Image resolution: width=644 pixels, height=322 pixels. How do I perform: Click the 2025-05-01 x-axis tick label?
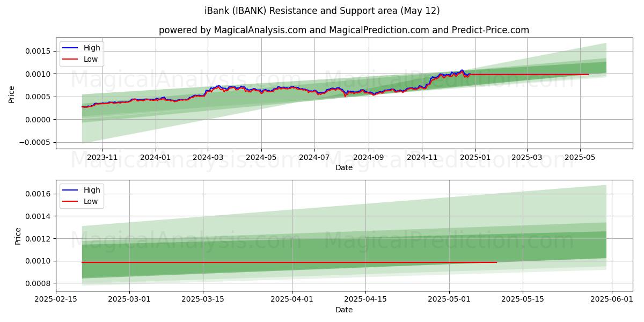449,300
